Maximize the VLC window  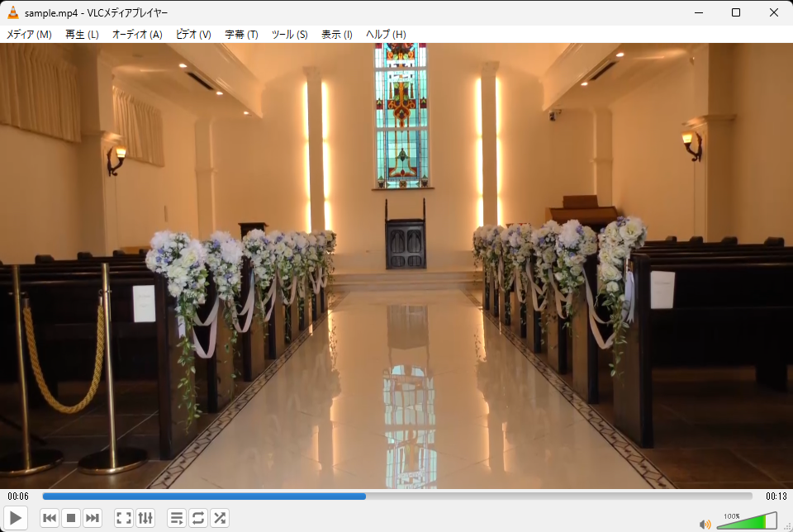tap(736, 12)
